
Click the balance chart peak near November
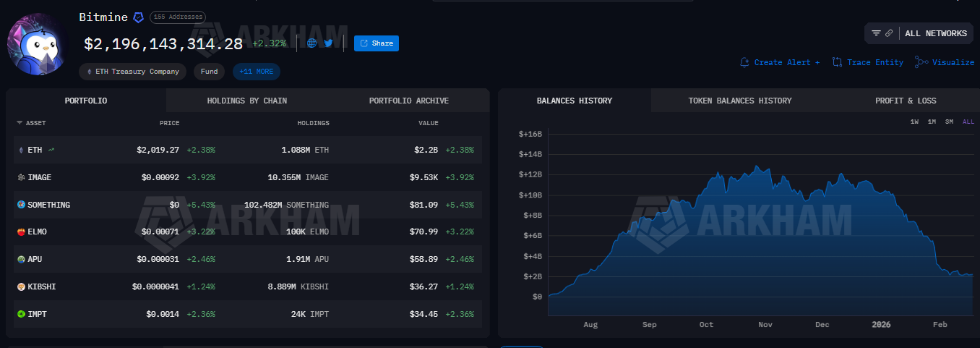pos(757,167)
